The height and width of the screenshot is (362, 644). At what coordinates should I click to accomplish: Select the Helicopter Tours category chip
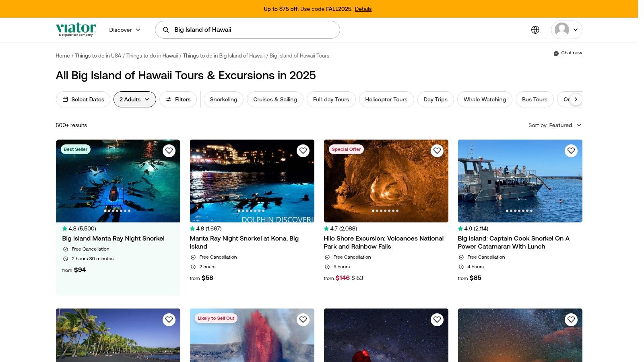(x=386, y=99)
